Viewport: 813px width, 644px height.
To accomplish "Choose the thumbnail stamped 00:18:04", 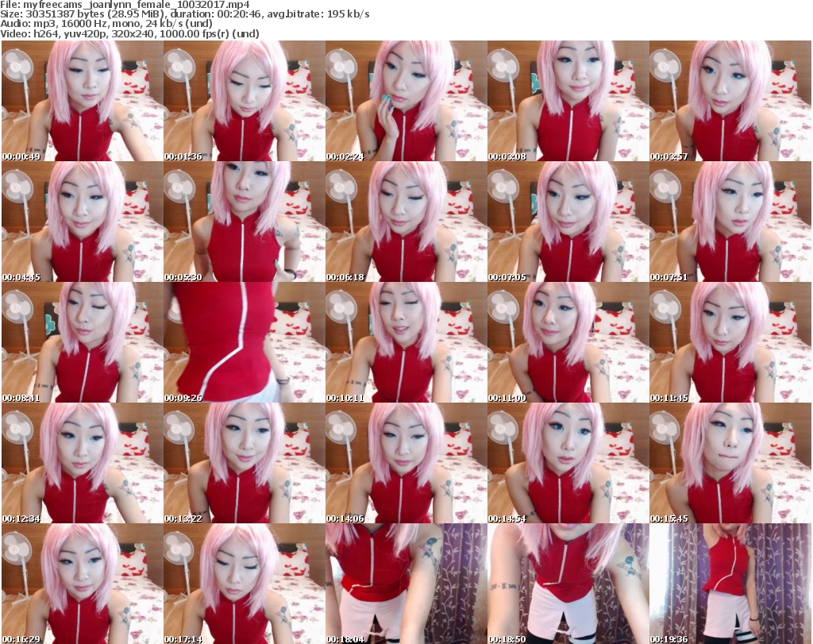I will tap(406, 584).
